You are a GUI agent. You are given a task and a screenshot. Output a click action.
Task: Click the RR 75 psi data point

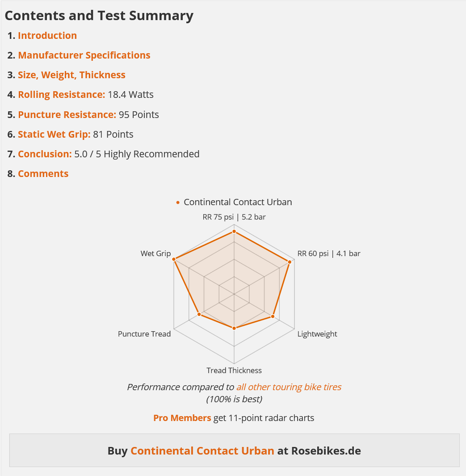pyautogui.click(x=234, y=231)
